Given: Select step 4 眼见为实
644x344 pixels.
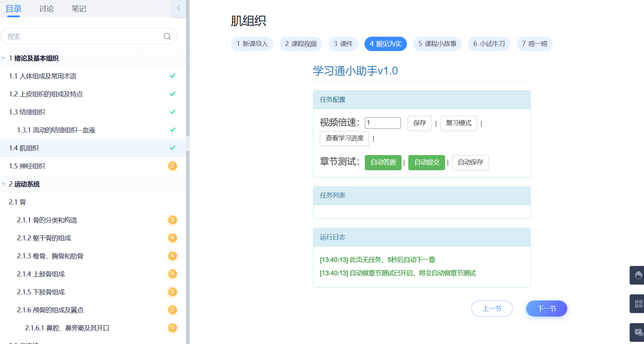Looking at the screenshot, I should pyautogui.click(x=386, y=44).
